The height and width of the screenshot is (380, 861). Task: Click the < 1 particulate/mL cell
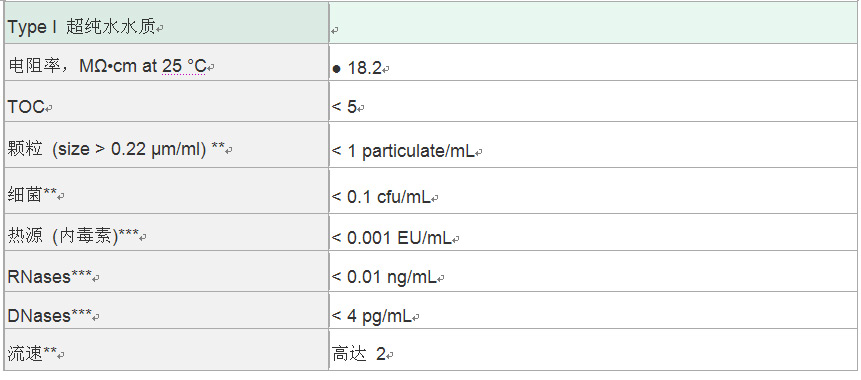coord(594,145)
